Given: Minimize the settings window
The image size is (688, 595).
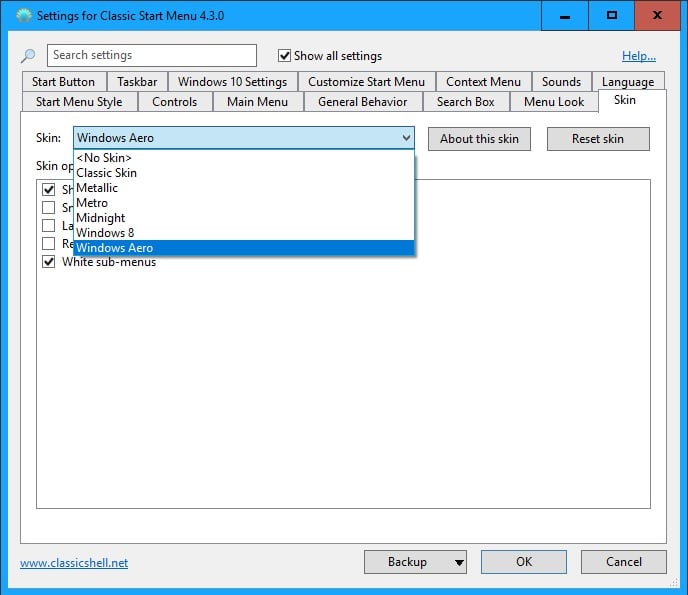Looking at the screenshot, I should pos(565,16).
